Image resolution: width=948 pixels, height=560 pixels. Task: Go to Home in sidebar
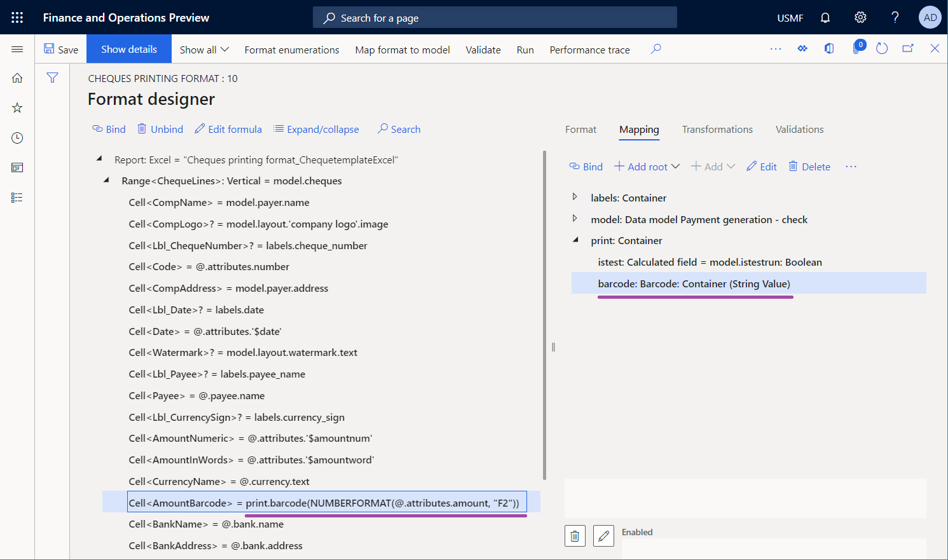[17, 78]
